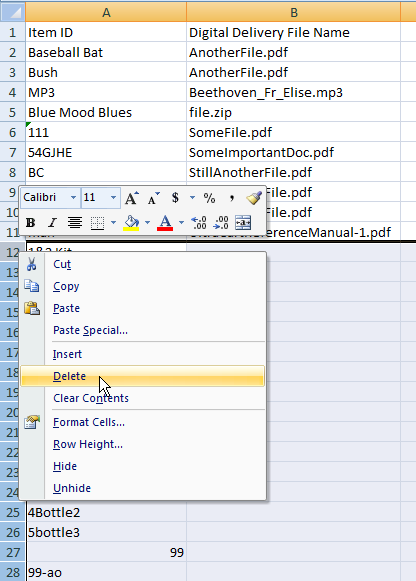
Task: Select cell with StillAnotherFile.pdf
Action: click(x=294, y=173)
